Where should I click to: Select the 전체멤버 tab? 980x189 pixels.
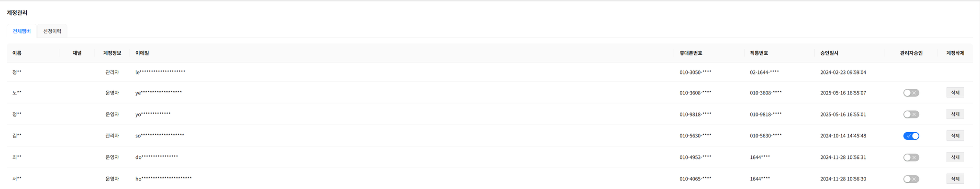pyautogui.click(x=22, y=31)
